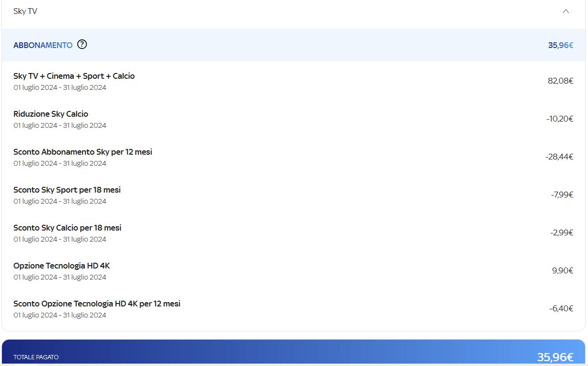Image resolution: width=588 pixels, height=366 pixels.
Task: Click Sconto Opzione Tecnologia HD 4K per 12 mesi
Action: point(97,304)
